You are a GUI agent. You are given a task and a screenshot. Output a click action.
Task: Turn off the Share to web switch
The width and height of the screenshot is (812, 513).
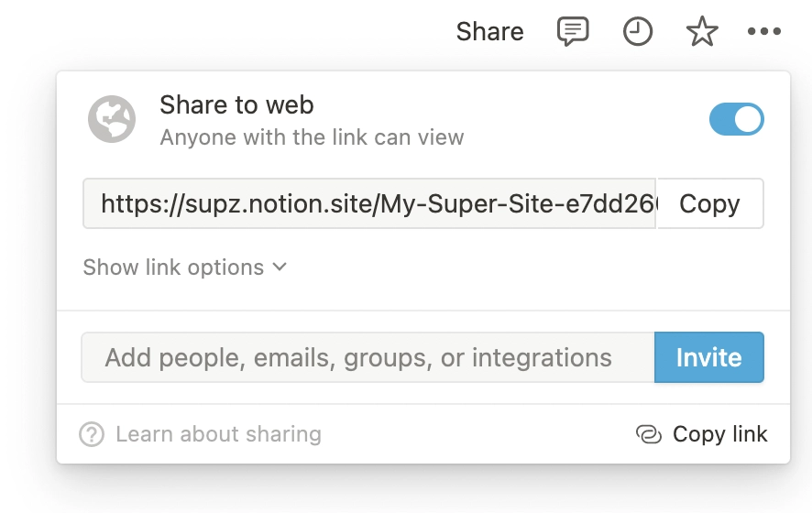pos(737,119)
